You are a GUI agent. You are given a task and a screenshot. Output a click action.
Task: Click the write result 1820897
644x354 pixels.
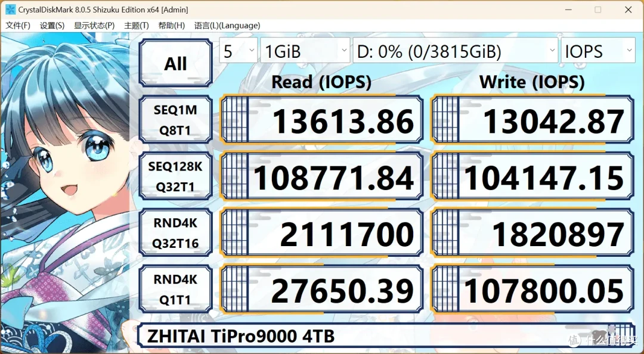(532, 233)
